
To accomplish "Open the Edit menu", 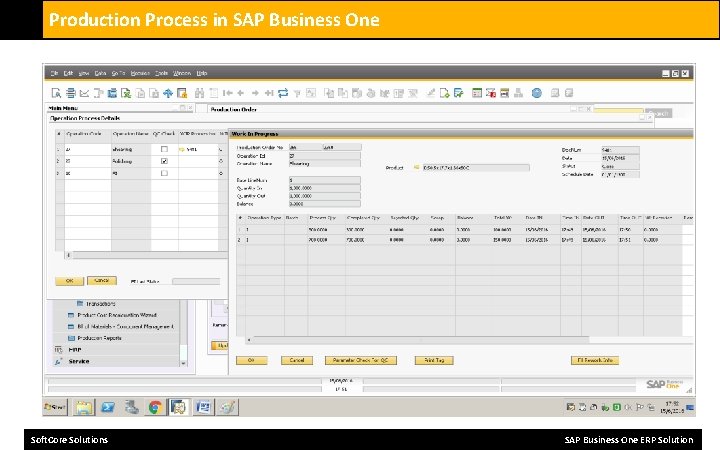I will coord(68,73).
